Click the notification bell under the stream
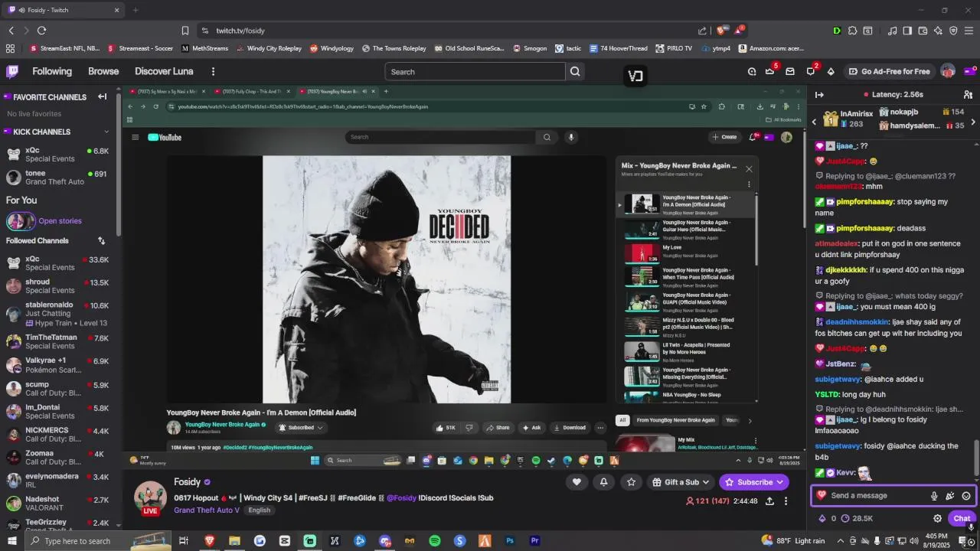Image resolution: width=980 pixels, height=551 pixels. tap(603, 481)
